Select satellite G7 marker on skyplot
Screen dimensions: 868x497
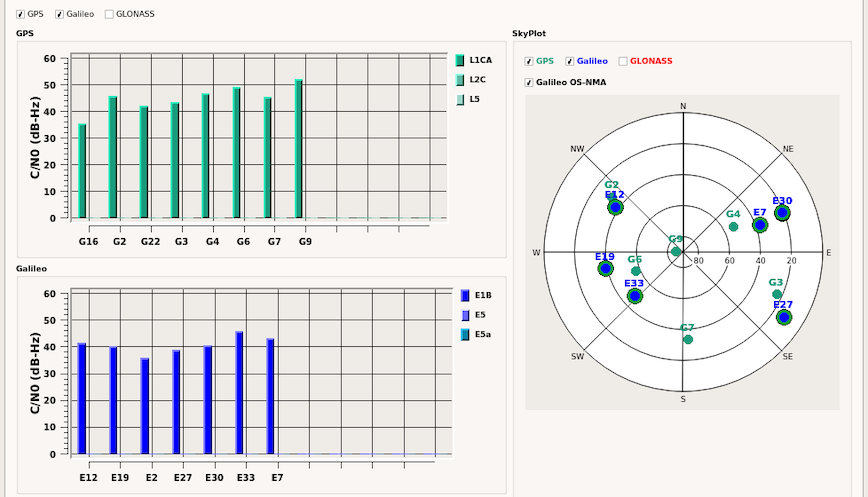688,340
